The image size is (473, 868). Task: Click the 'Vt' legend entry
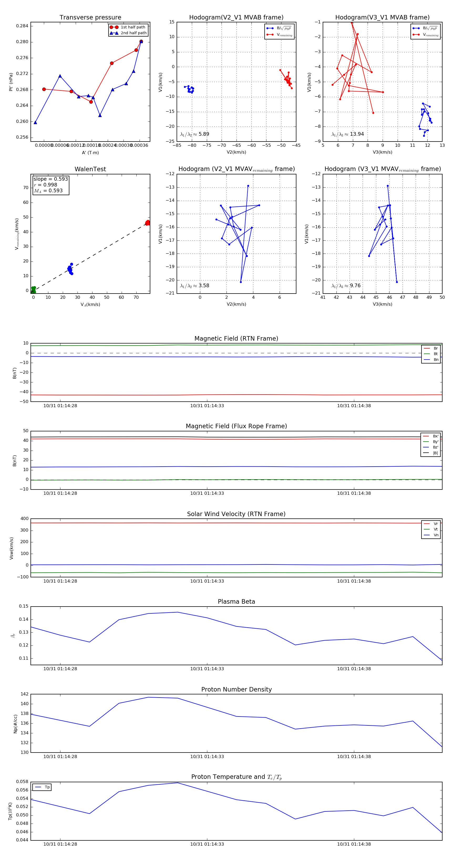pos(431,530)
